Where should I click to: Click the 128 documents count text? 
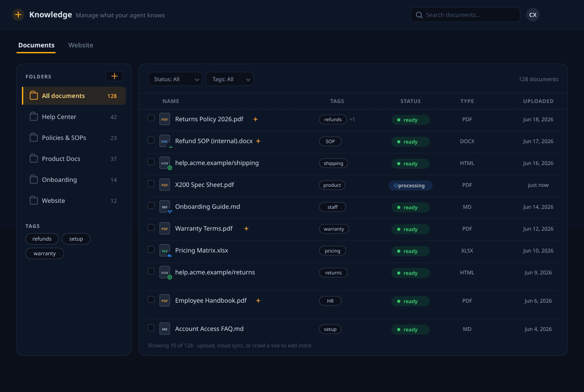click(538, 79)
